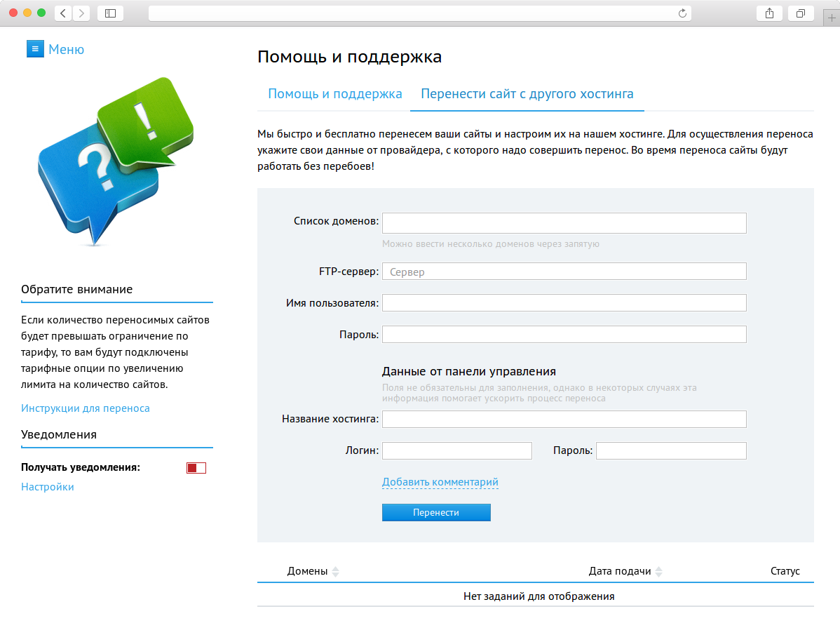Show all tabs with the tabs overview icon

tap(800, 13)
